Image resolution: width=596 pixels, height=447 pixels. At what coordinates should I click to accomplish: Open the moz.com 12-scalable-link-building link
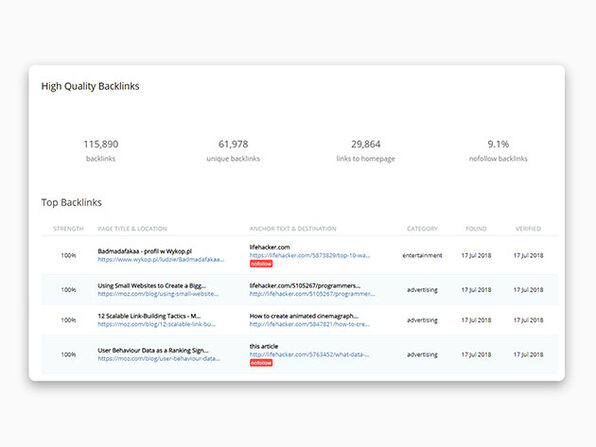point(157,324)
